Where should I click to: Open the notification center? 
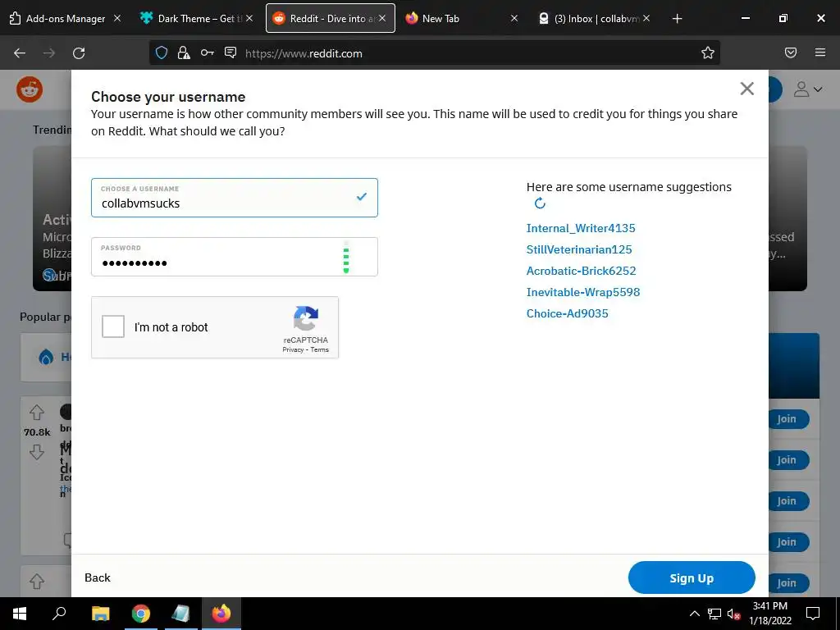pos(813,614)
